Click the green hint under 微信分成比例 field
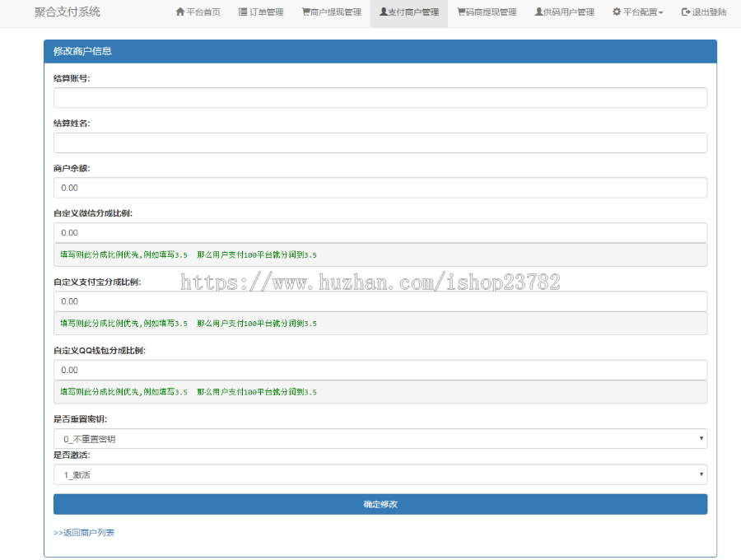This screenshot has height=560, width=741. coord(189,254)
